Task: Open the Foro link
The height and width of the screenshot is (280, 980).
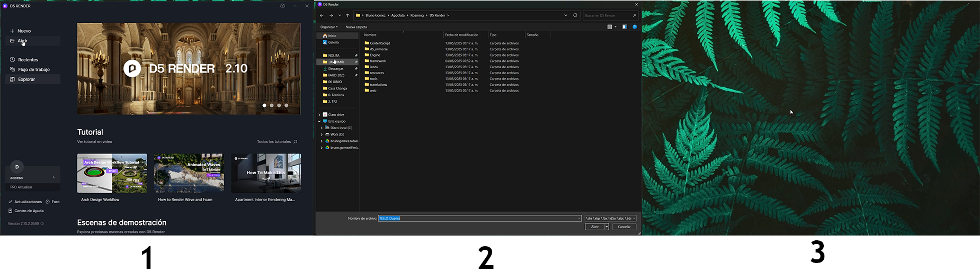Action: pyautogui.click(x=52, y=202)
